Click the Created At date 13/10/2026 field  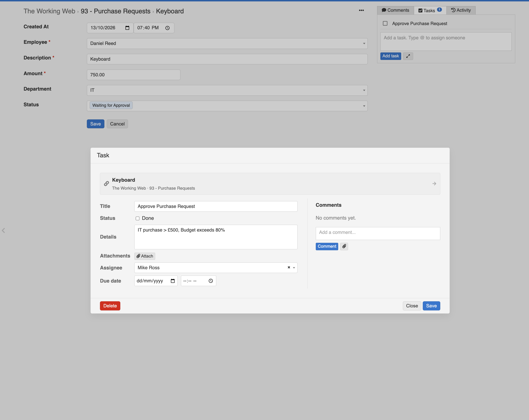click(x=110, y=28)
